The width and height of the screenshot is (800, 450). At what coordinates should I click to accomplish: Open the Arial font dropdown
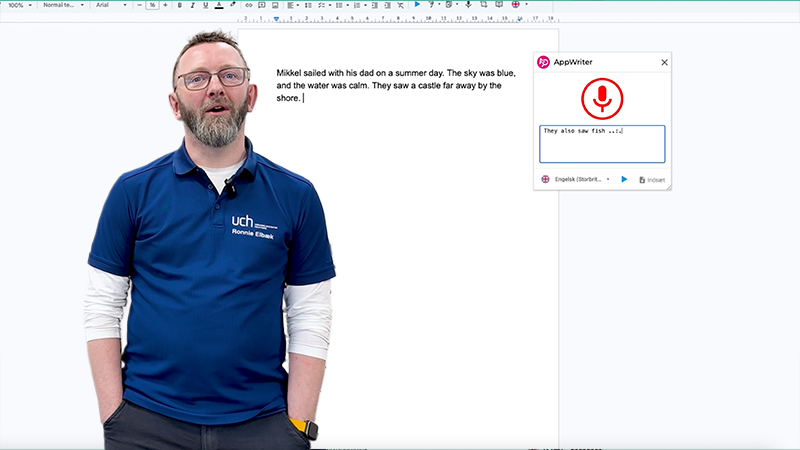point(109,5)
